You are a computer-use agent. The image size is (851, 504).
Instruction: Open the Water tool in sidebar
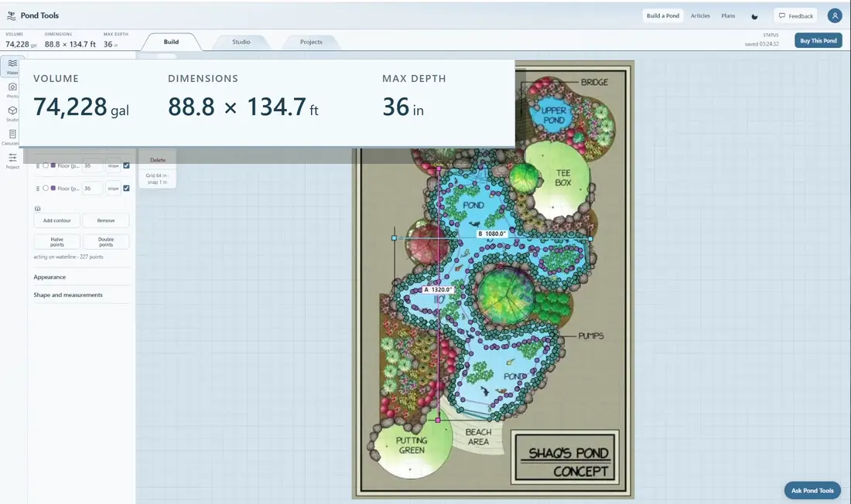(12, 66)
